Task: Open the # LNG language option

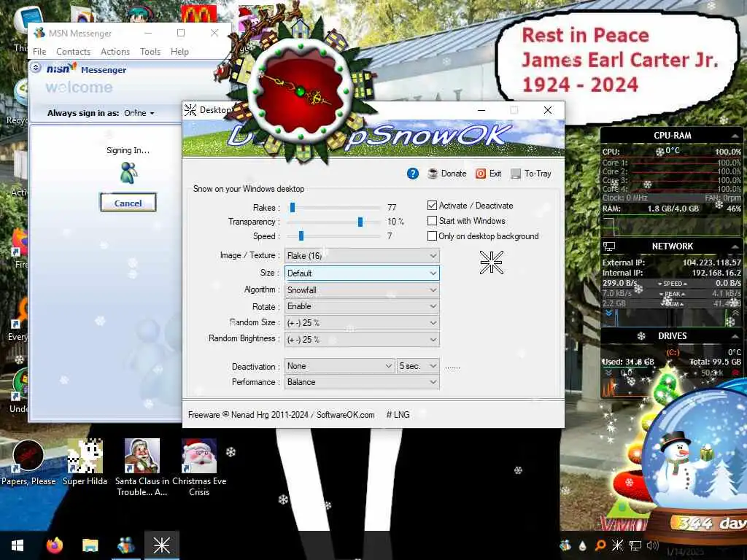Action: [398, 415]
